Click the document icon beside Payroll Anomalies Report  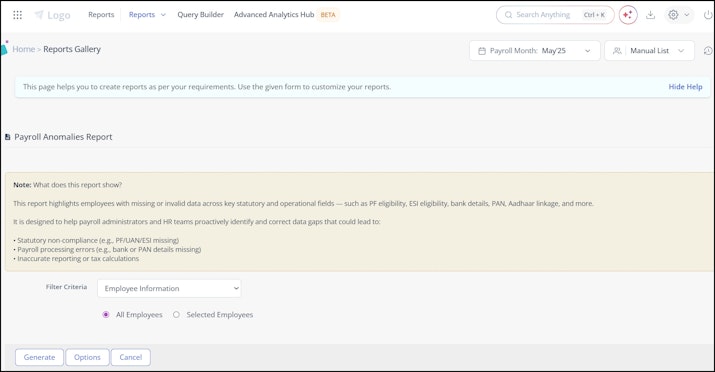[7, 137]
